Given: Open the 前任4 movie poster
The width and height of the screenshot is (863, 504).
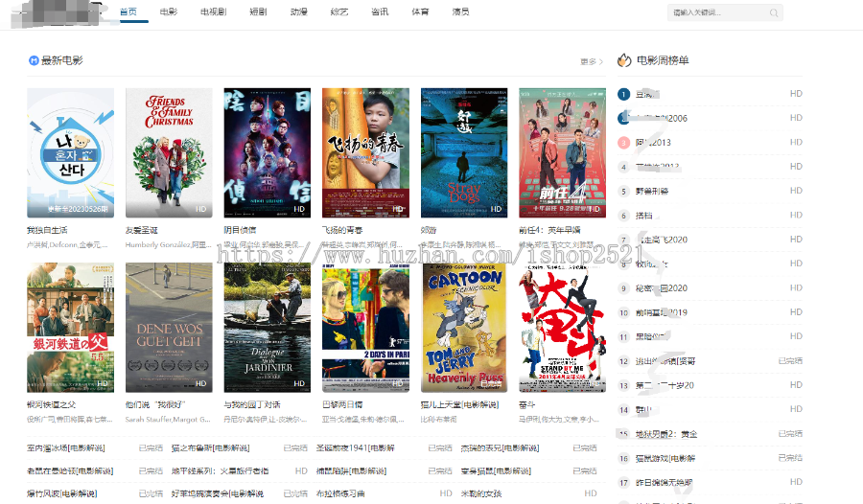Looking at the screenshot, I should tap(563, 153).
